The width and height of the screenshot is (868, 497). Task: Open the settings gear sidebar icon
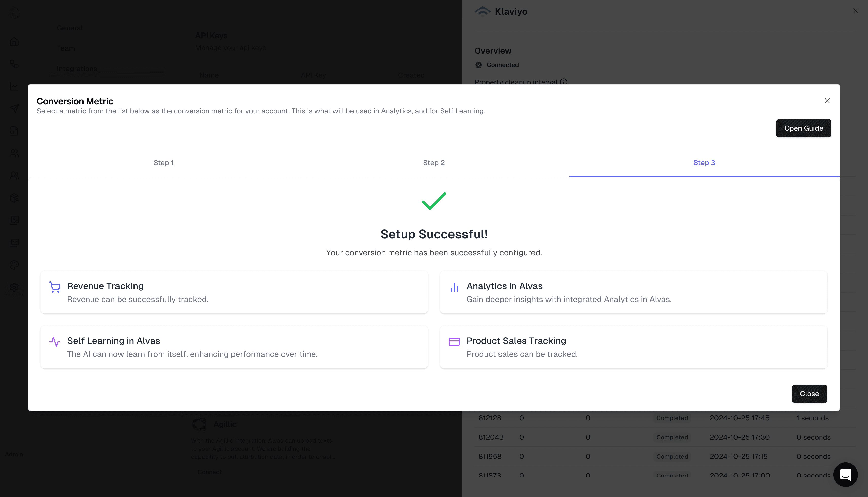[x=14, y=287]
